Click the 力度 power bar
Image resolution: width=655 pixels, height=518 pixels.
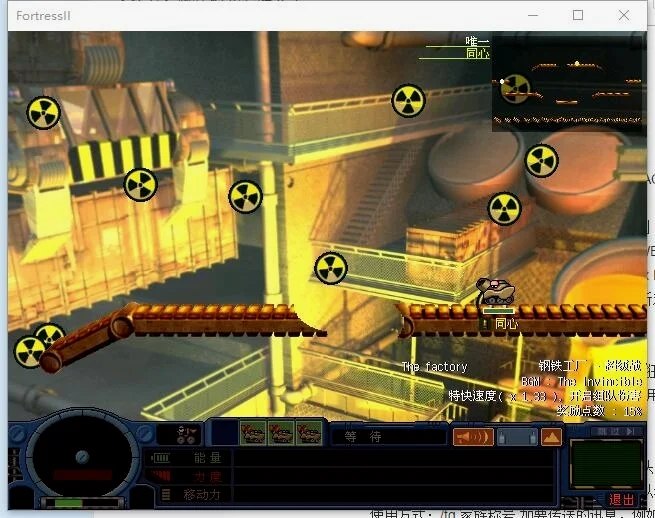[x=393, y=476]
